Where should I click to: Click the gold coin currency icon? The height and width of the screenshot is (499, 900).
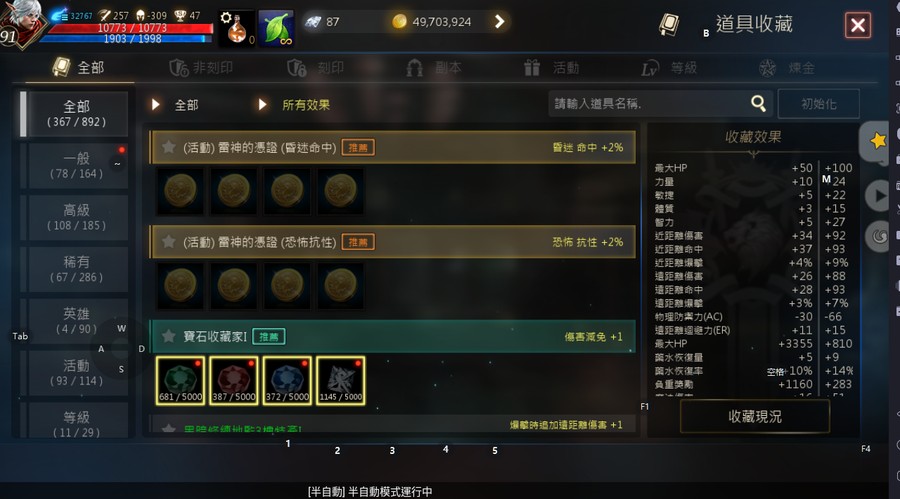point(399,22)
